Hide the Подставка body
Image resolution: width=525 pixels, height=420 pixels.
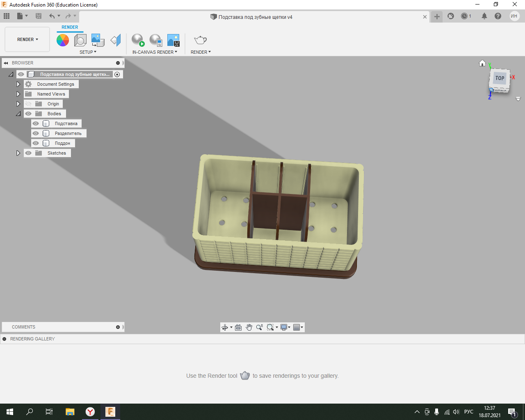tap(36, 123)
